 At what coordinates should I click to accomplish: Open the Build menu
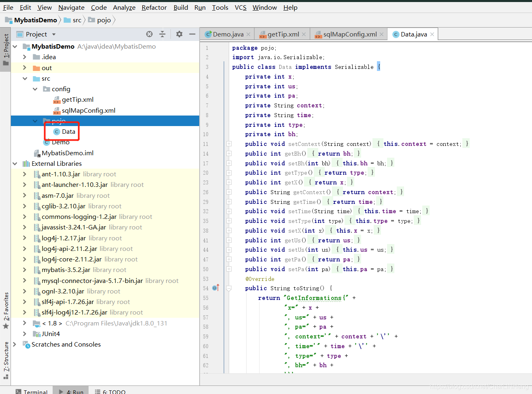coord(181,7)
